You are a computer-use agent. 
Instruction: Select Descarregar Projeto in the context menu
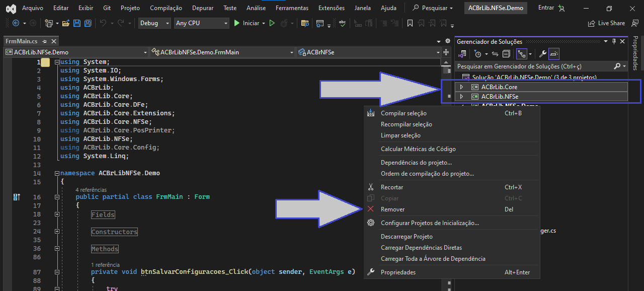tap(452, 237)
